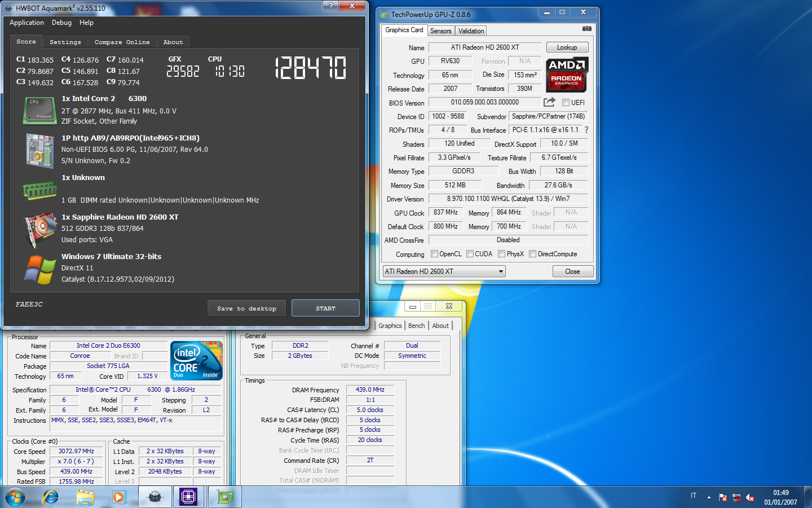The height and width of the screenshot is (508, 812).
Task: Click the Aquamark title bar help button
Action: pyautogui.click(x=330, y=5)
